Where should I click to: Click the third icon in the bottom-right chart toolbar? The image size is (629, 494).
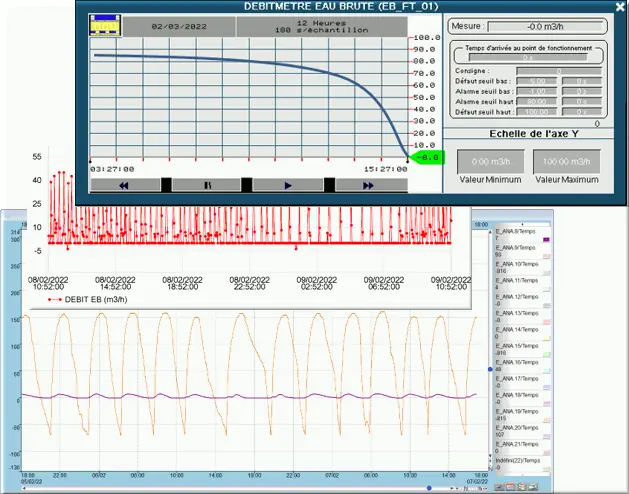pos(521,487)
